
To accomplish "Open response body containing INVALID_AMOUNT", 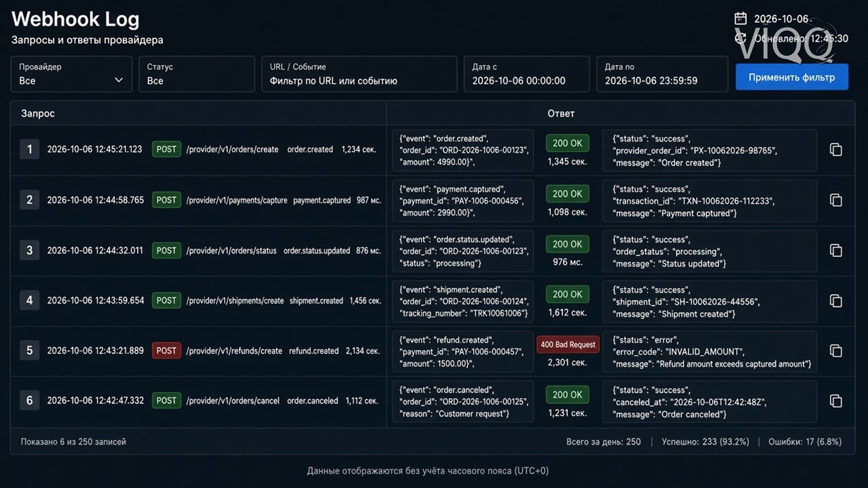I will (x=710, y=352).
